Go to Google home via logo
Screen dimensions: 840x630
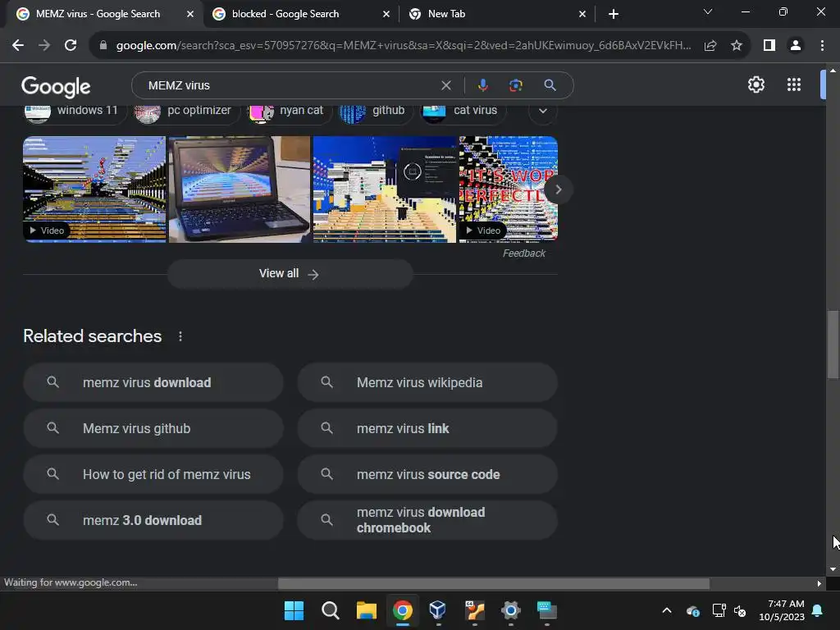click(x=56, y=86)
